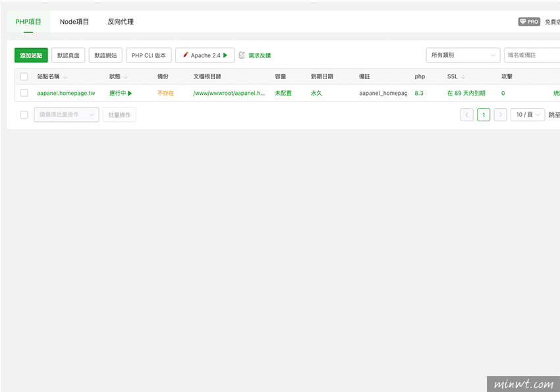Go to the previous page arrow
Viewport: 560px width, 392px height.
click(467, 115)
